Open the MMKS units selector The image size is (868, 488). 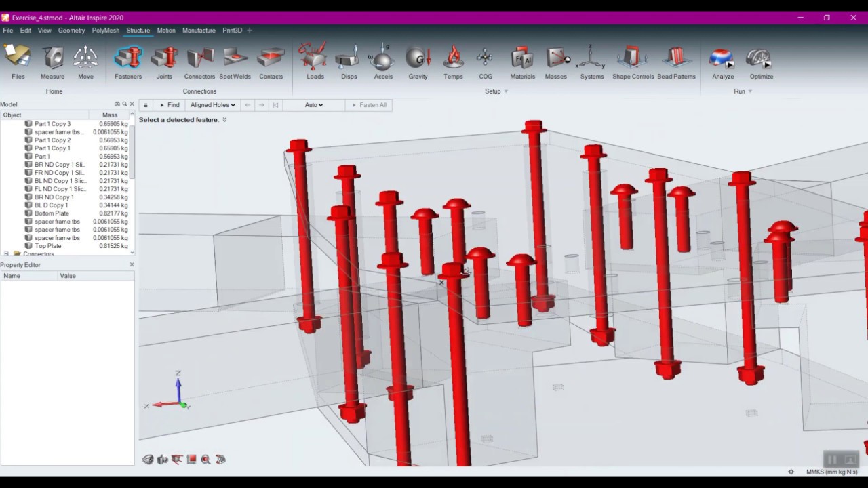pos(831,472)
